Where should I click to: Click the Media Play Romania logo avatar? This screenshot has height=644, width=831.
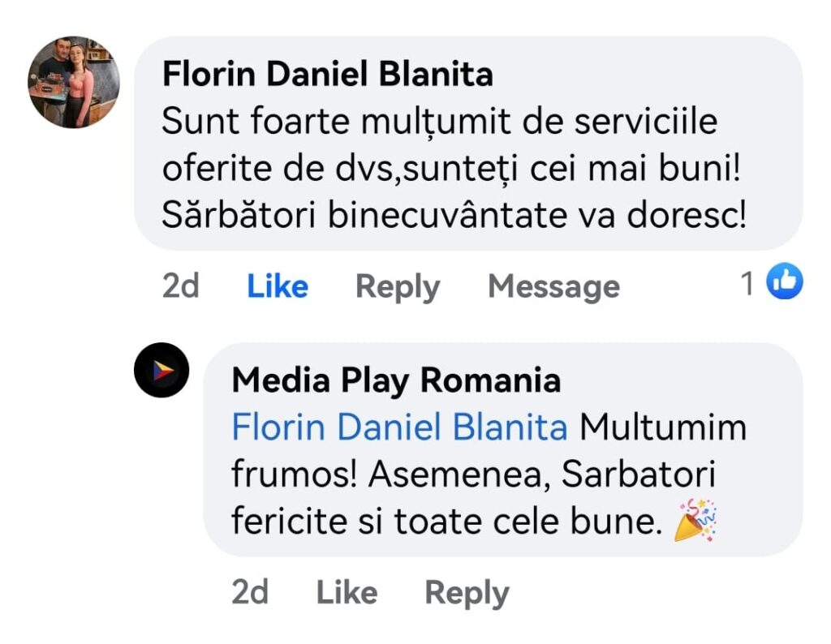pos(161,370)
